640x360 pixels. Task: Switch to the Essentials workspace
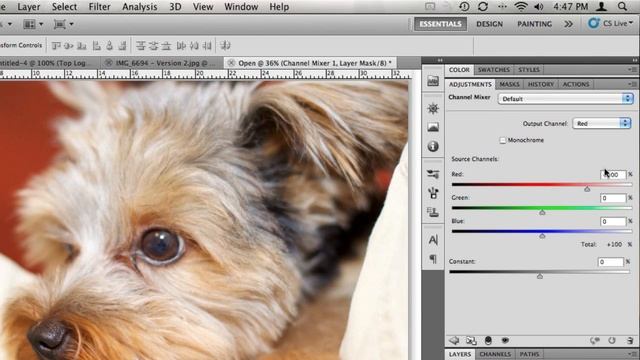440,24
